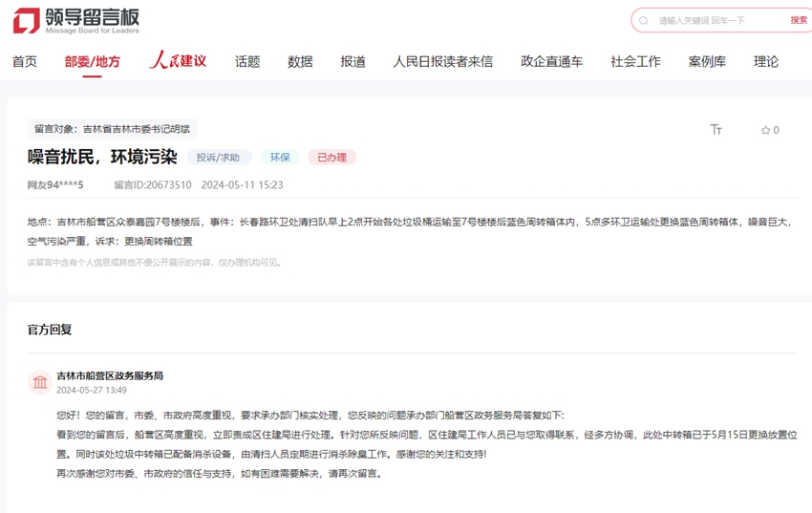The image size is (812, 513).
Task: Open the 理论 tab
Action: pyautogui.click(x=765, y=62)
